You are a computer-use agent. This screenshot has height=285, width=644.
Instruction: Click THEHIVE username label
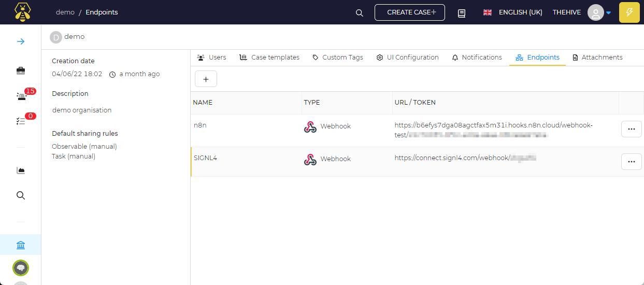[567, 12]
